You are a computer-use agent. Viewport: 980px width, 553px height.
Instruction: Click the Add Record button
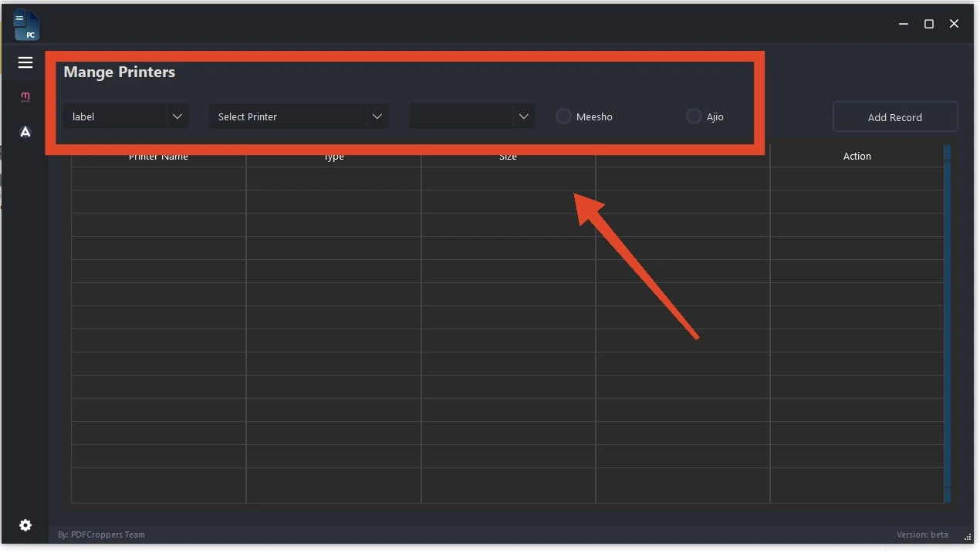[x=894, y=117]
